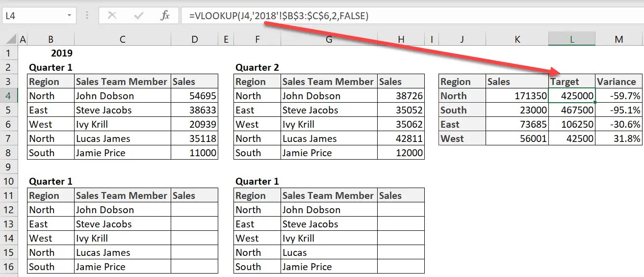
Task: Select variance cell -59.7%
Action: 619,96
